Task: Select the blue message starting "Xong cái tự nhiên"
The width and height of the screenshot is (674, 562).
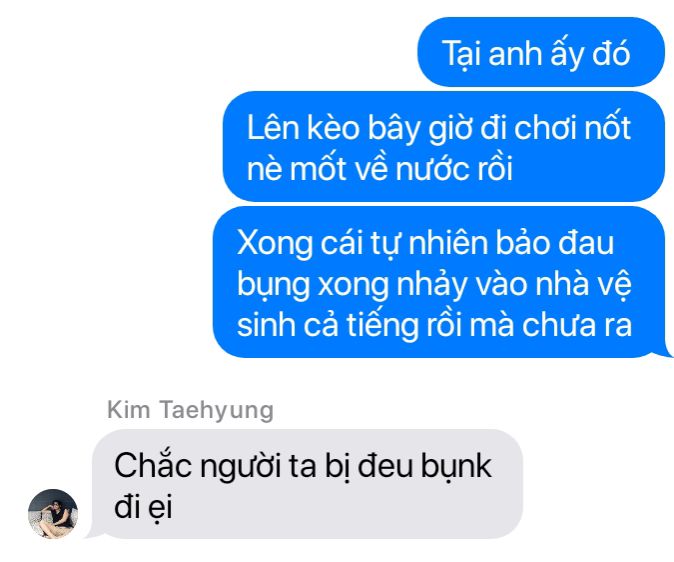Action: 441,282
